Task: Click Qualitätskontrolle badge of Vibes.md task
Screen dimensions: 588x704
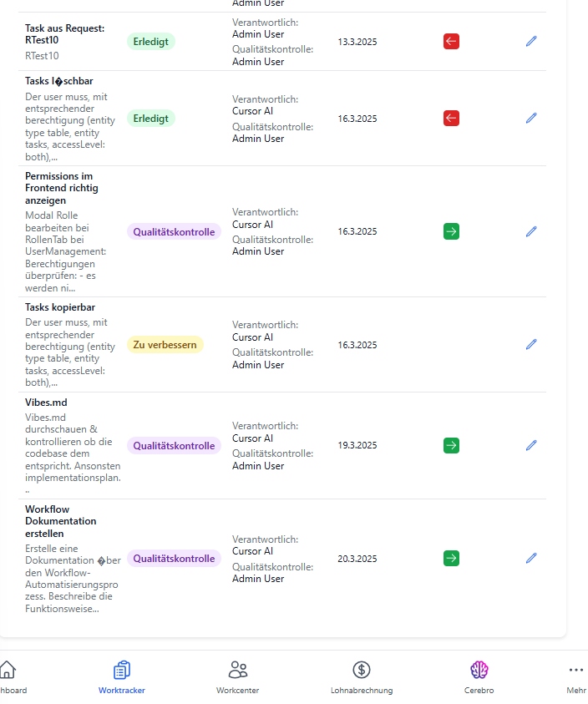Action: click(x=174, y=446)
